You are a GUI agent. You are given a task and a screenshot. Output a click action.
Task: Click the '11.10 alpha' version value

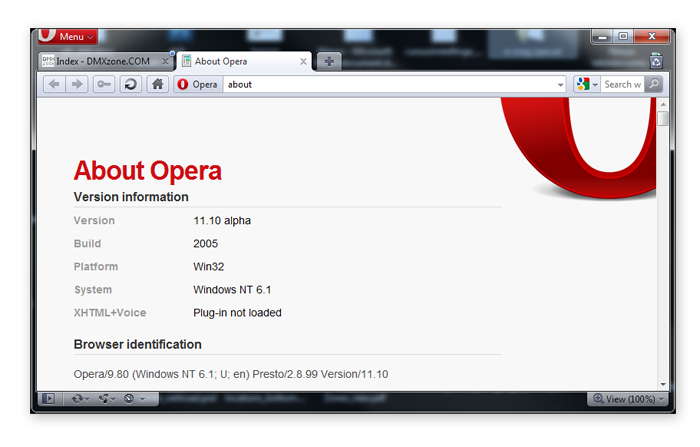(222, 221)
